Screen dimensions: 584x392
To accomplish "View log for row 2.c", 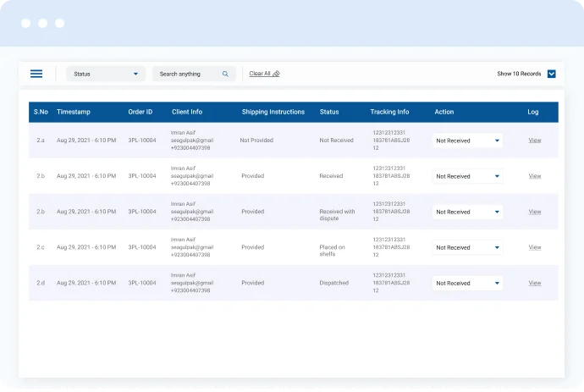I will (534, 247).
